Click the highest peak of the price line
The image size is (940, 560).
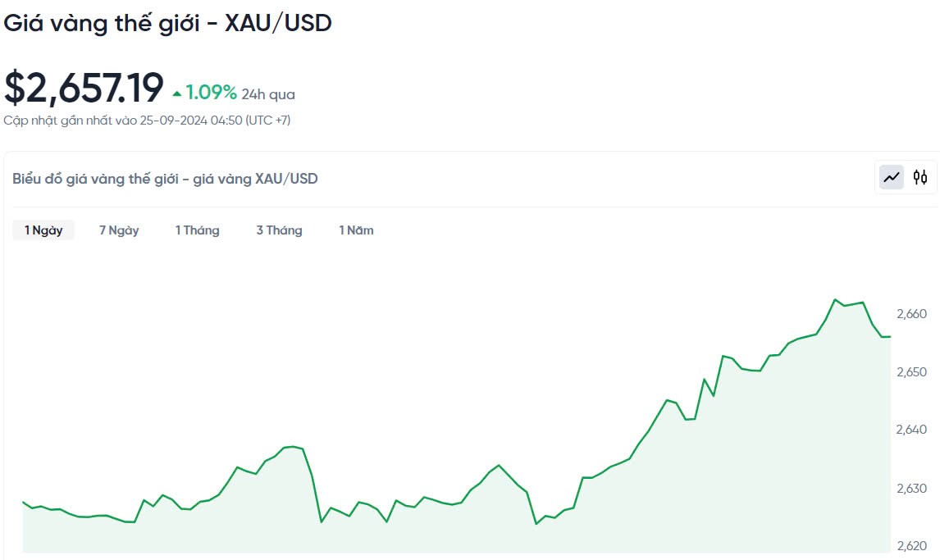pyautogui.click(x=835, y=299)
